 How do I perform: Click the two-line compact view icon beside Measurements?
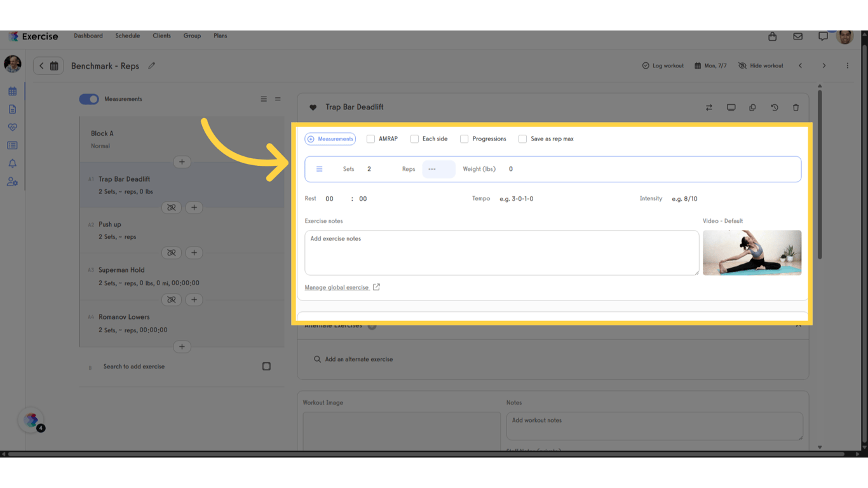click(x=278, y=99)
